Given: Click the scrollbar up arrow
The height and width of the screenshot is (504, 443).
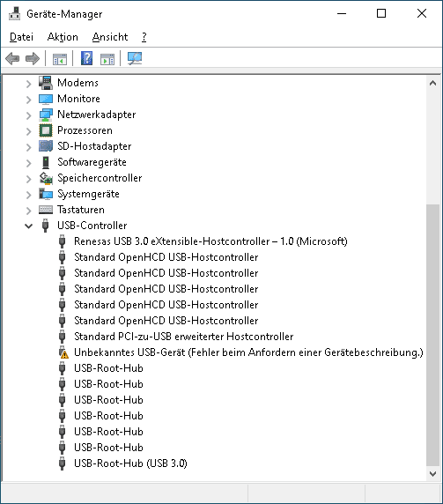Looking at the screenshot, I should pos(432,83).
